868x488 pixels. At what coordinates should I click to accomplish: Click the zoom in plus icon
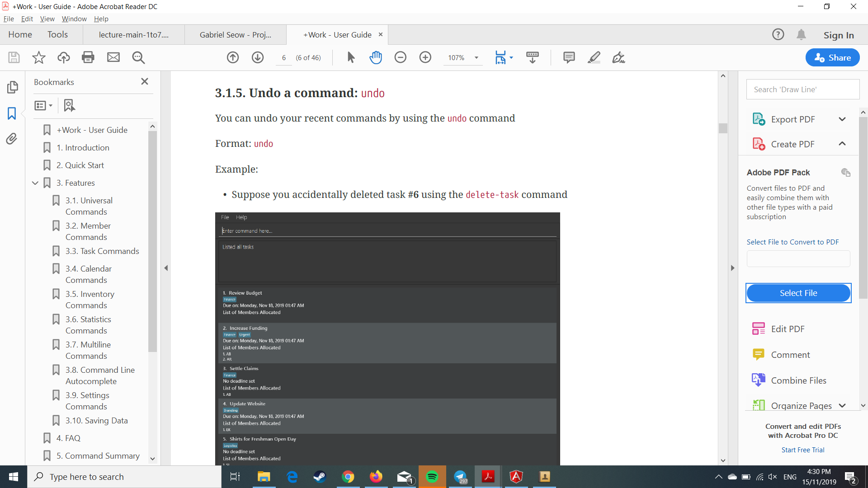click(x=425, y=57)
